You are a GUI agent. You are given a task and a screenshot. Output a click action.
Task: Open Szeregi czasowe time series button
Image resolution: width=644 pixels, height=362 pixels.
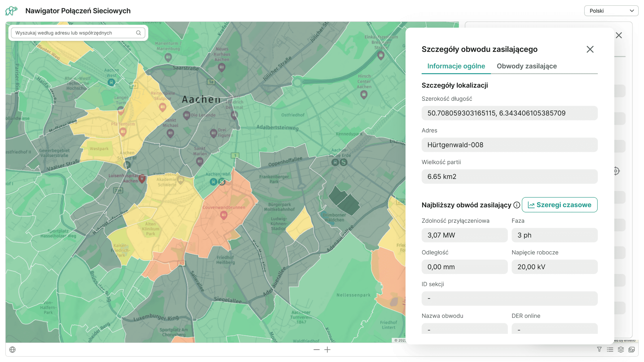[x=559, y=205]
